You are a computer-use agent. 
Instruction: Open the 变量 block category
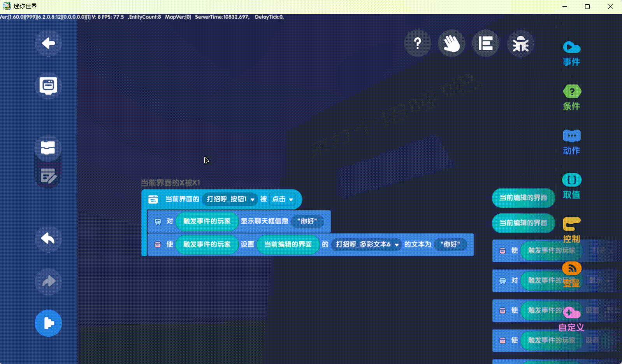(571, 275)
